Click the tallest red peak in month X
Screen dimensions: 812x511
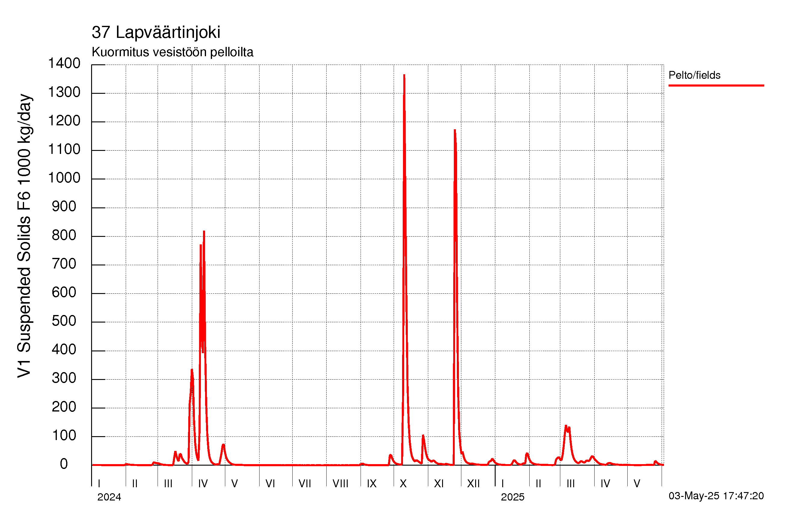coord(404,75)
